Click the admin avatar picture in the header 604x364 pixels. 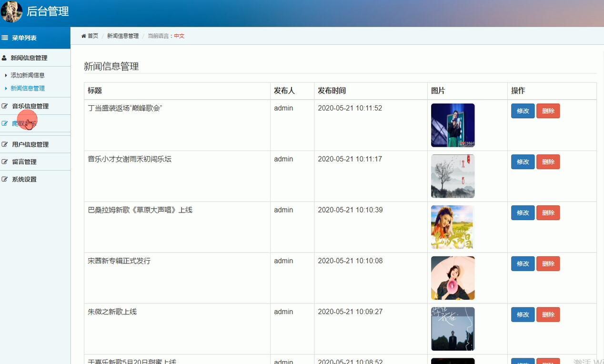[11, 11]
